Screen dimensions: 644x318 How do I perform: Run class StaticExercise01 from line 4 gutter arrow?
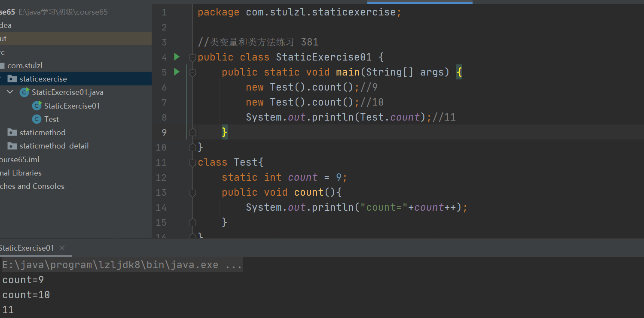(x=177, y=57)
